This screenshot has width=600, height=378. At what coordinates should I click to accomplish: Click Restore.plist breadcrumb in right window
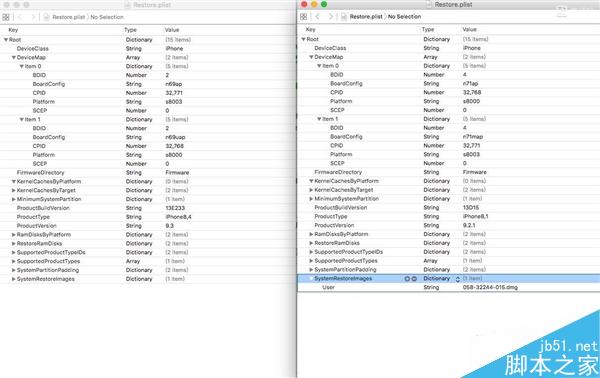coord(366,17)
